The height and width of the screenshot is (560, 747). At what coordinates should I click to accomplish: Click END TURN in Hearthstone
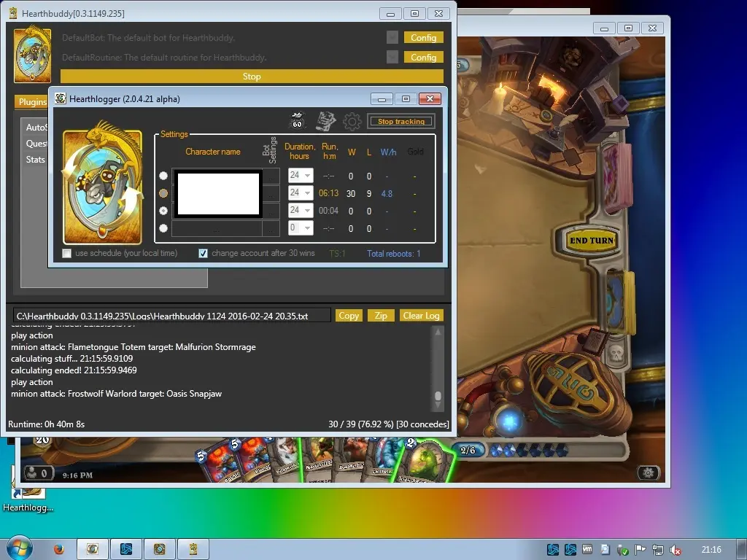tap(591, 241)
